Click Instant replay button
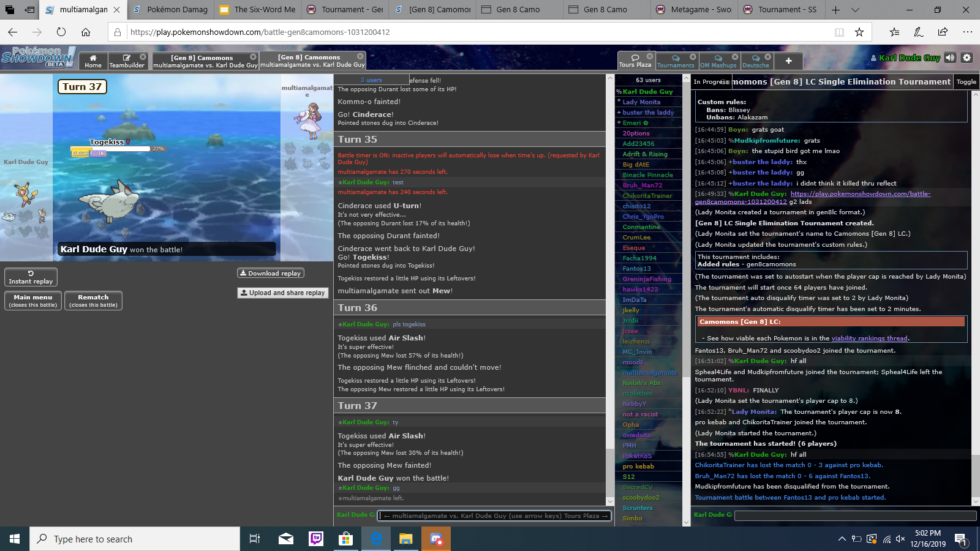Image resolution: width=980 pixels, height=551 pixels. pyautogui.click(x=31, y=277)
